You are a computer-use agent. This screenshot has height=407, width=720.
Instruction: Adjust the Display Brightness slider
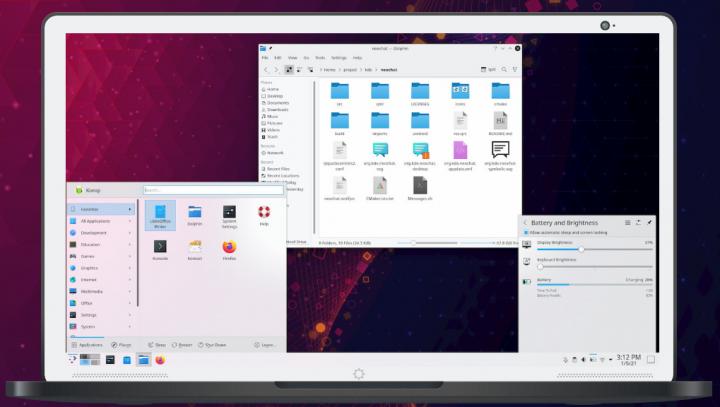pyautogui.click(x=581, y=249)
